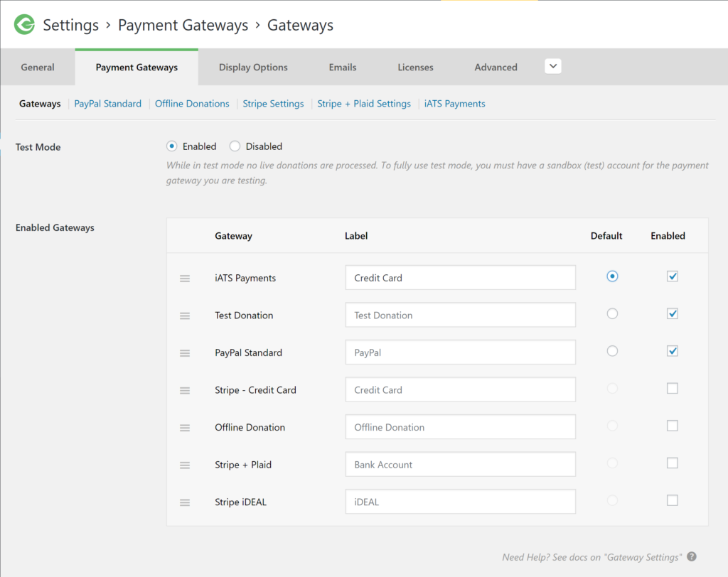Open Stripe Settings link

coord(274,104)
